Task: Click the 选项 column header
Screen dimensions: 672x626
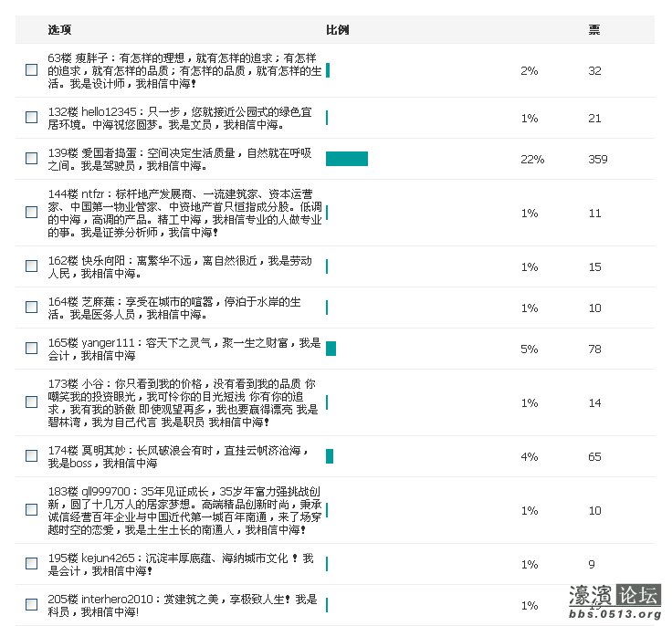Action: (x=59, y=29)
